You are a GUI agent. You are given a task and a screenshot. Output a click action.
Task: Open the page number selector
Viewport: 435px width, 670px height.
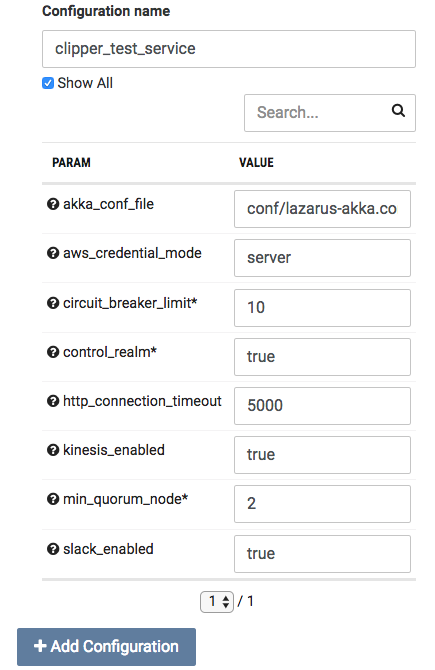(x=217, y=602)
